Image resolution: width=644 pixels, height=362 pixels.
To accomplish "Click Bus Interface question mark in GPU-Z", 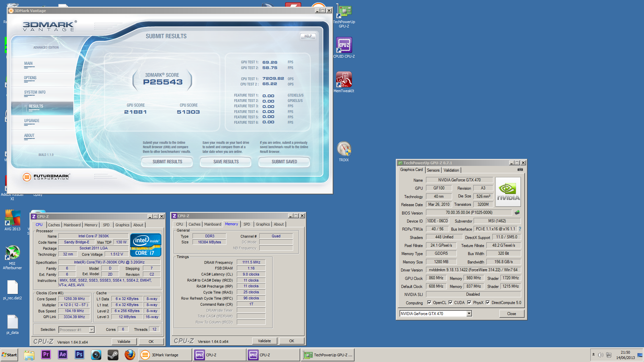I will pos(520,229).
